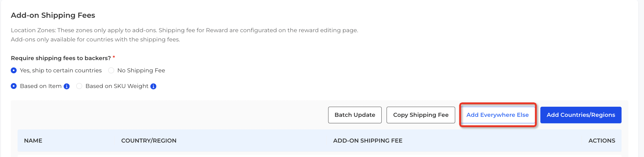644x157 pixels.
Task: Select the ADD-ON SHIPPING FEE column header
Action: (368, 141)
